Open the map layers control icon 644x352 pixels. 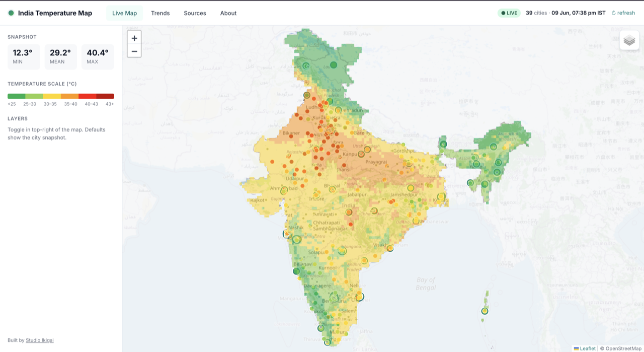(629, 40)
